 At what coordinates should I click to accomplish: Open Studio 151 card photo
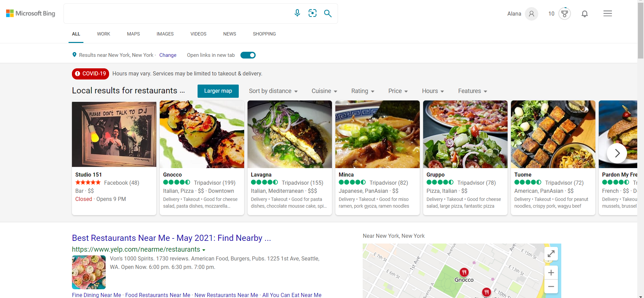114,134
